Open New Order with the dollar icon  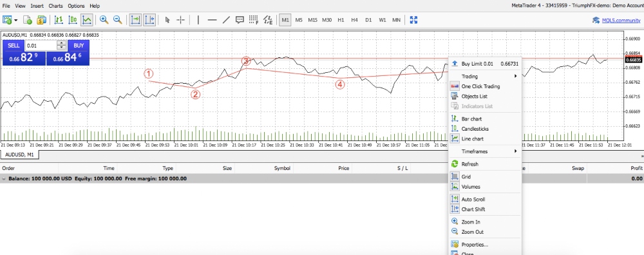pyautogui.click(x=41, y=20)
